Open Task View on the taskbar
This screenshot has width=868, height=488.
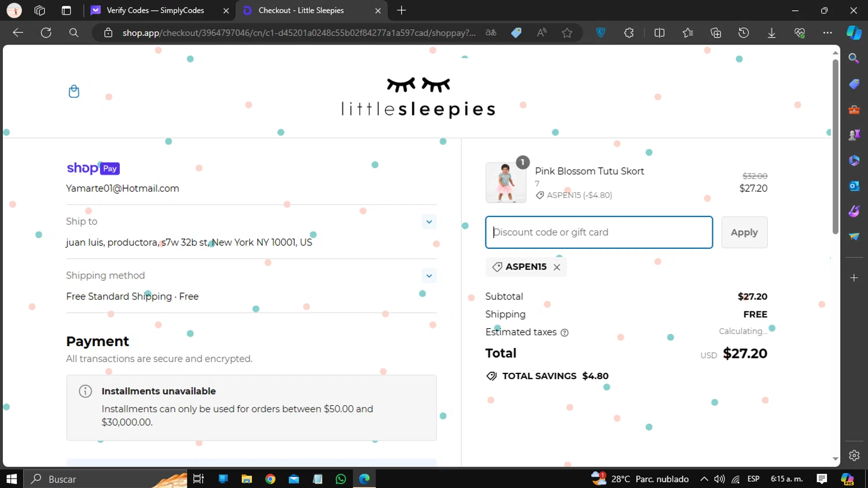point(198,479)
